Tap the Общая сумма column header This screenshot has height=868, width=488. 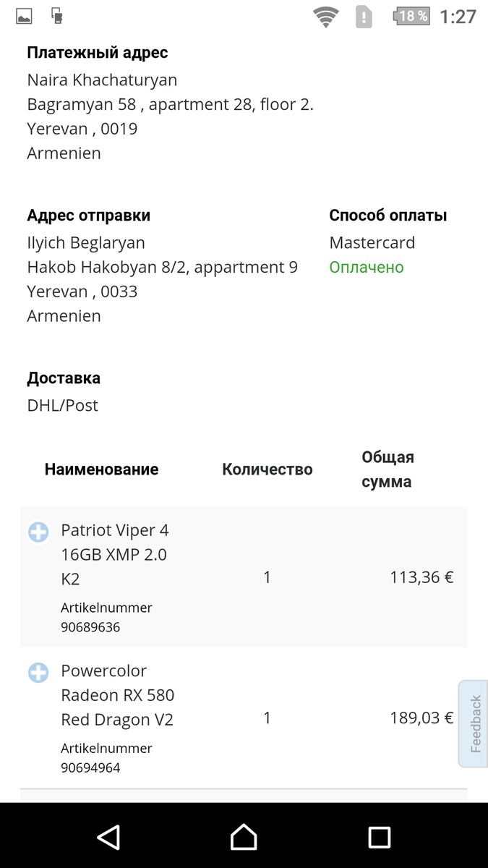388,469
